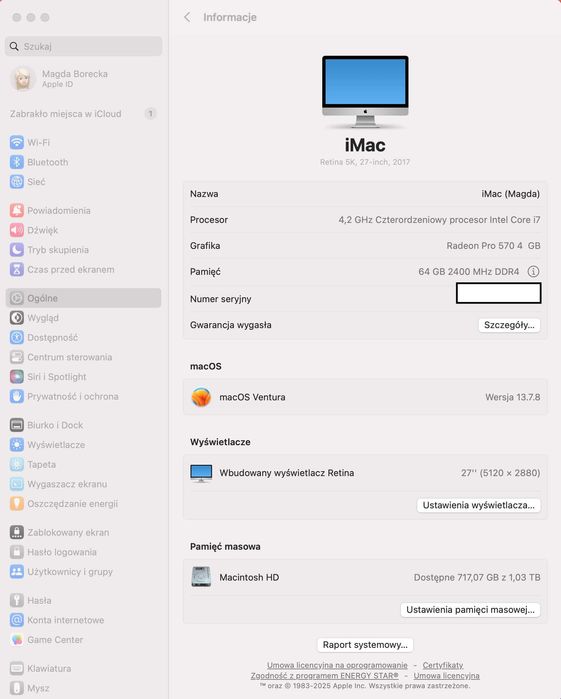The image size is (561, 699).
Task: Click the 64 GB 2400 MHz DDR4 value
Action: 469,271
